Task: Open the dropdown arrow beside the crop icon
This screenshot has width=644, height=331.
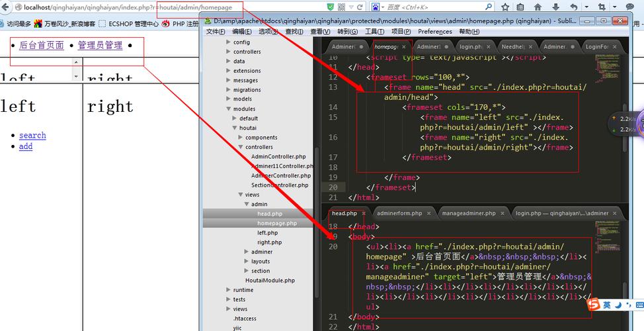Action: (x=614, y=7)
